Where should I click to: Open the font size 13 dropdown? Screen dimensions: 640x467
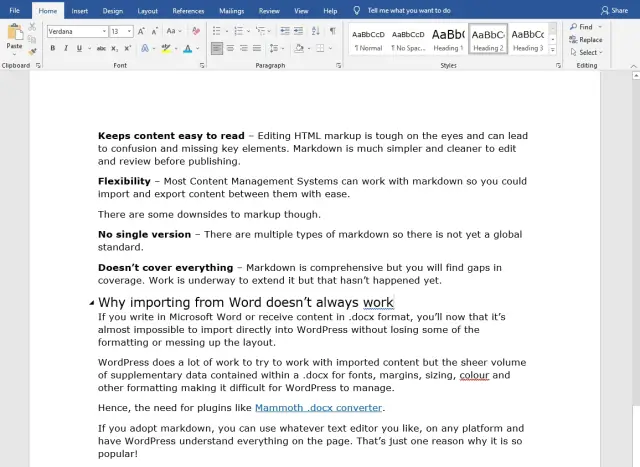tap(129, 31)
